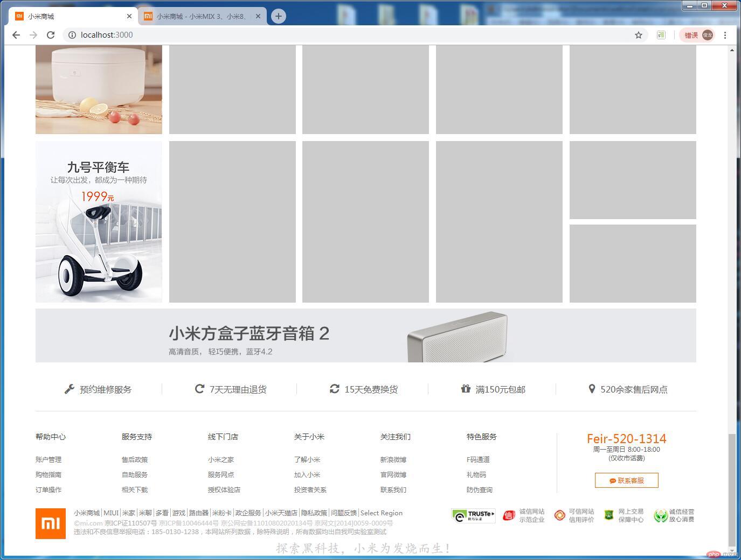Click the 问题反馈 link in bottom bar
741x560 pixels.
pyautogui.click(x=344, y=513)
